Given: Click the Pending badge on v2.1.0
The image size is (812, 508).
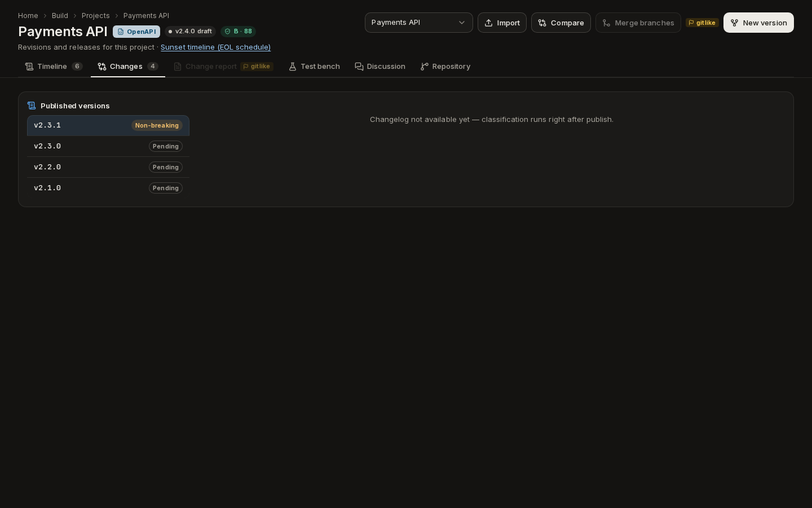Looking at the screenshot, I should [166, 188].
